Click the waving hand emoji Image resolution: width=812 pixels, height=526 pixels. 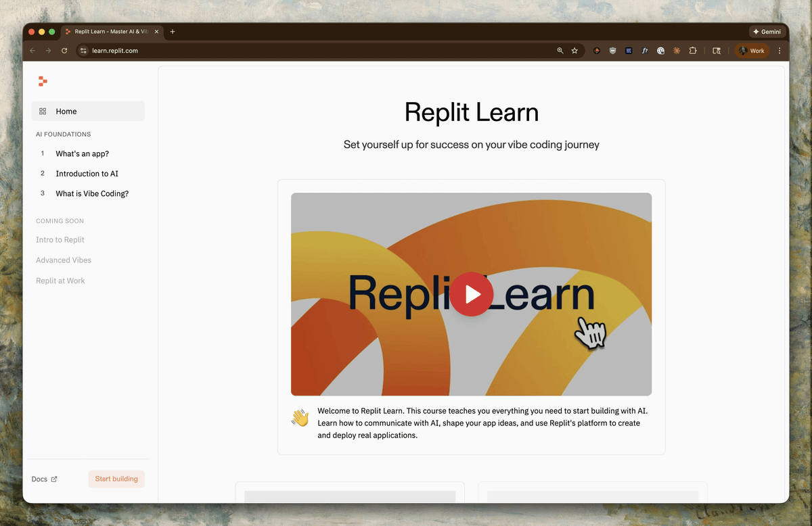pyautogui.click(x=300, y=417)
